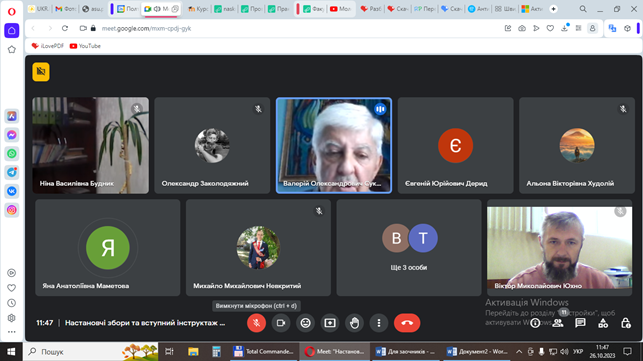This screenshot has height=361, width=643.
Task: Select Валерій Олександрович video tile
Action: (x=334, y=145)
